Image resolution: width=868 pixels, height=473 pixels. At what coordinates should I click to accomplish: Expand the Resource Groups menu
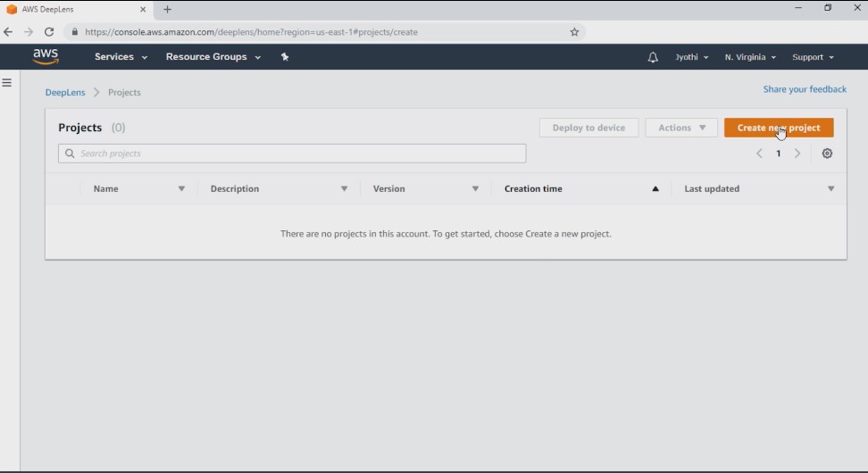pos(213,56)
